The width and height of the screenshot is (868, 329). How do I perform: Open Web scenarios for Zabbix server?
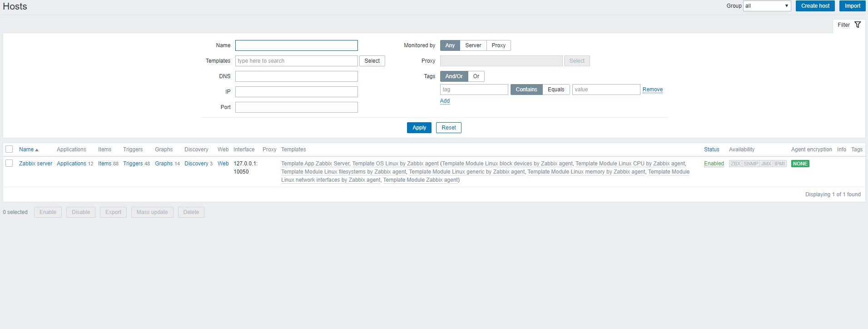click(x=223, y=164)
